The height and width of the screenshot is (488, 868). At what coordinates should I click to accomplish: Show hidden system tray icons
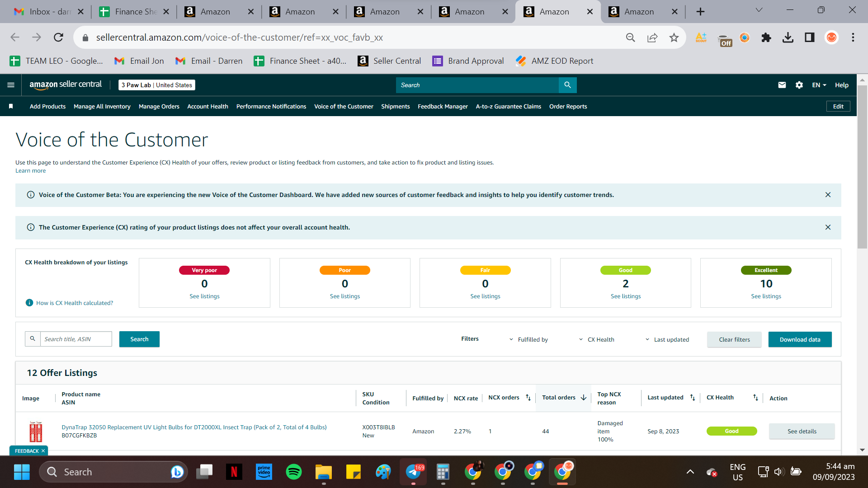690,472
